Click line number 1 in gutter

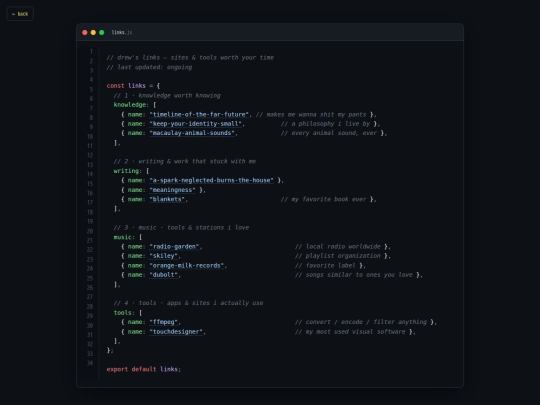(x=91, y=52)
